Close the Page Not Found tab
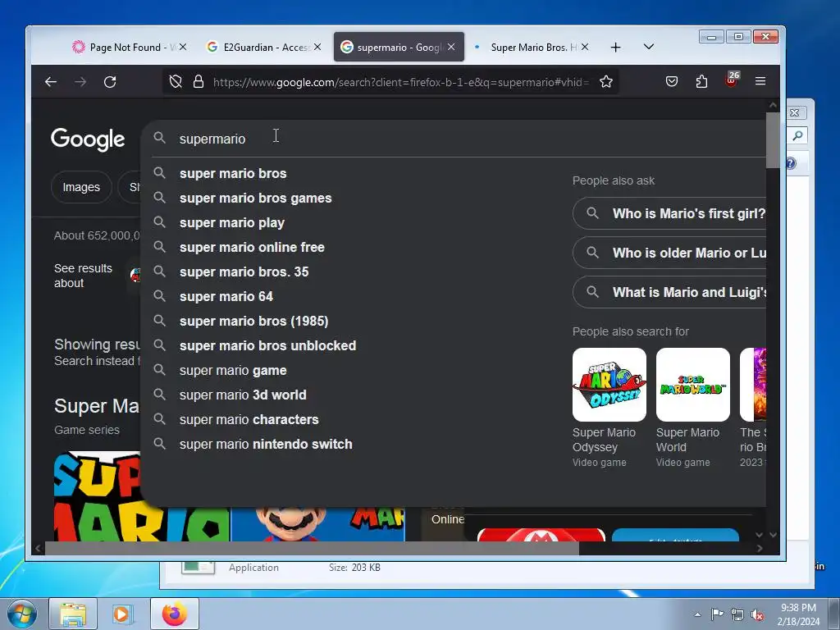Image resolution: width=840 pixels, height=630 pixels. tap(183, 47)
